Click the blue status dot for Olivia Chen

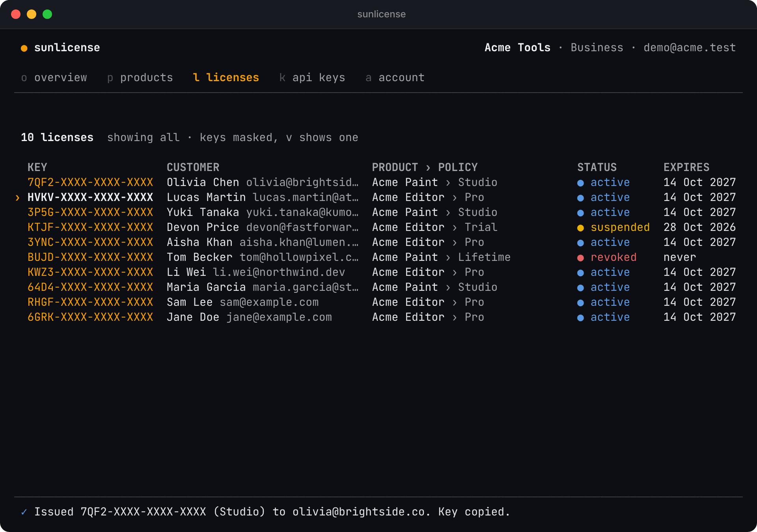coord(580,183)
